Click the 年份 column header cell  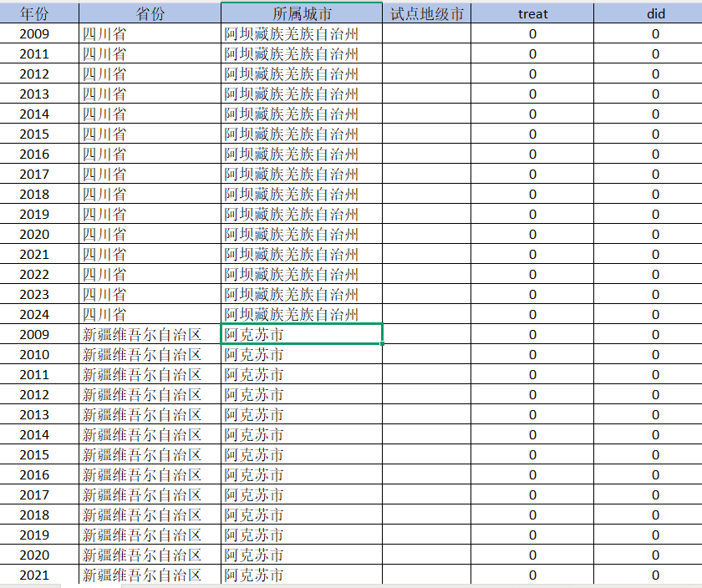pyautogui.click(x=39, y=13)
